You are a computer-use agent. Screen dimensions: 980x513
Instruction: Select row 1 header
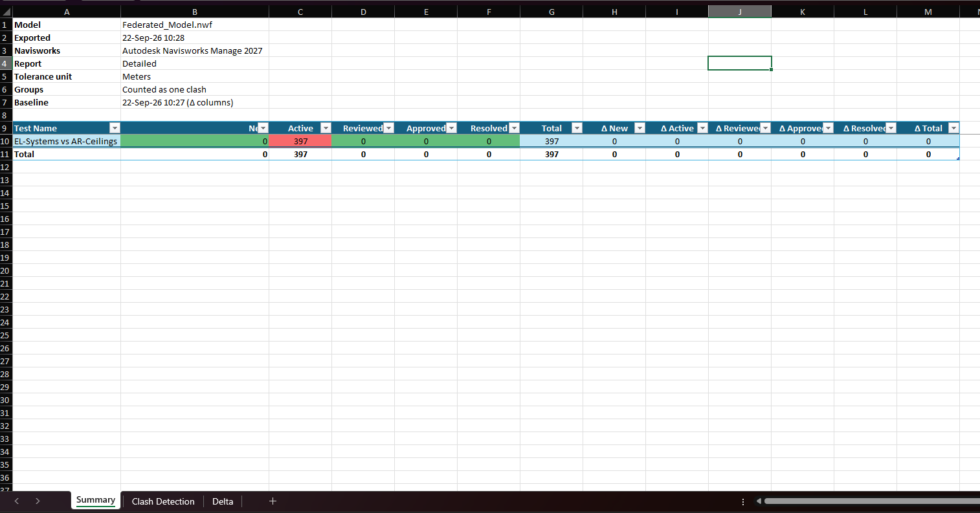click(6, 25)
